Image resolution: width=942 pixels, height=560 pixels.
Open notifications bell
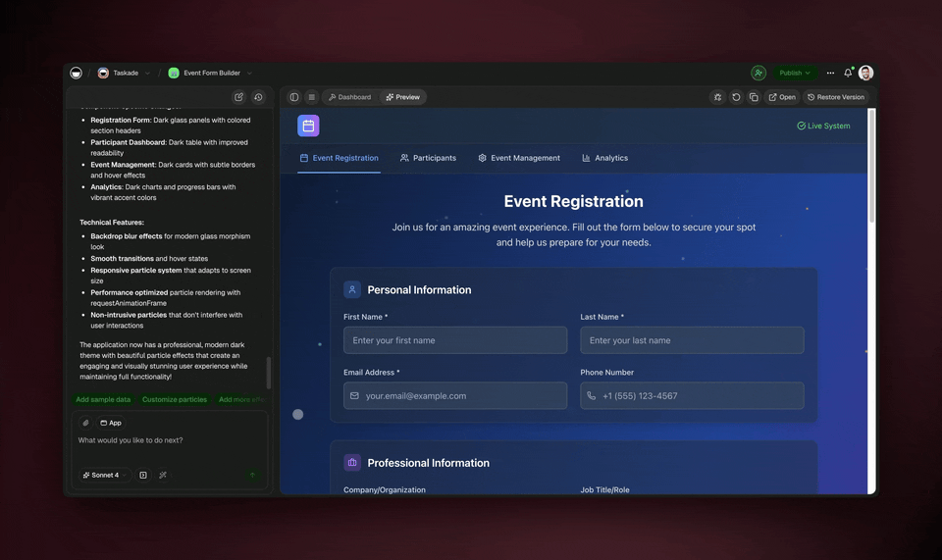[848, 73]
